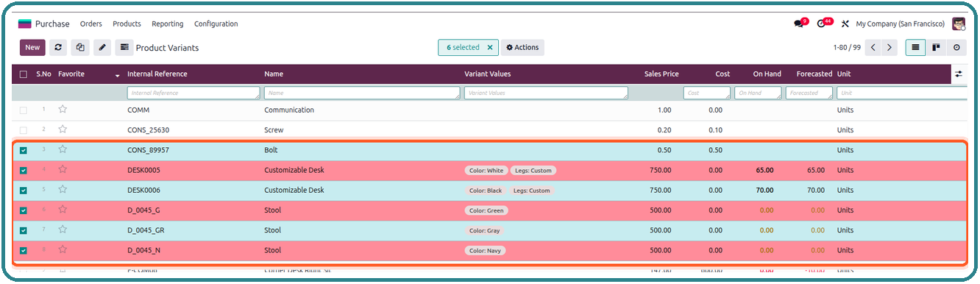Click the refresh icon next to New

coord(59,48)
